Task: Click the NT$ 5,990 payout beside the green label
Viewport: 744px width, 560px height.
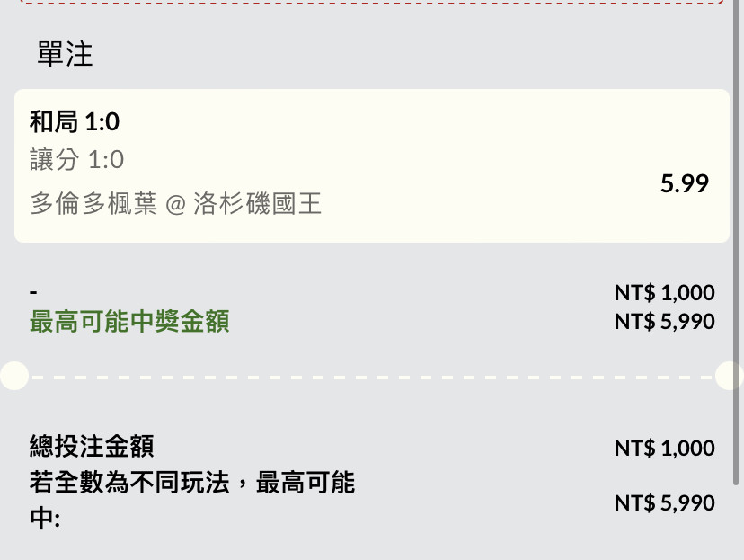Action: click(x=664, y=321)
